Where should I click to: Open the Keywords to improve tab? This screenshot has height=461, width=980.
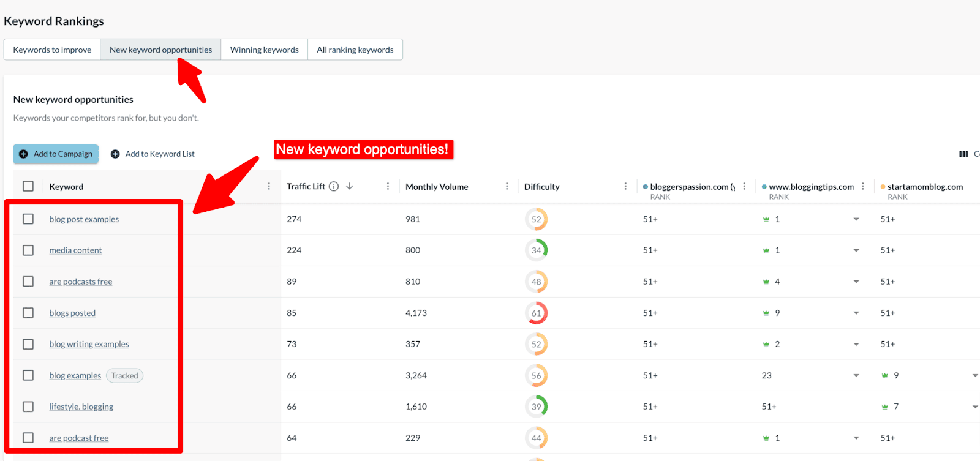pyautogui.click(x=52, y=50)
